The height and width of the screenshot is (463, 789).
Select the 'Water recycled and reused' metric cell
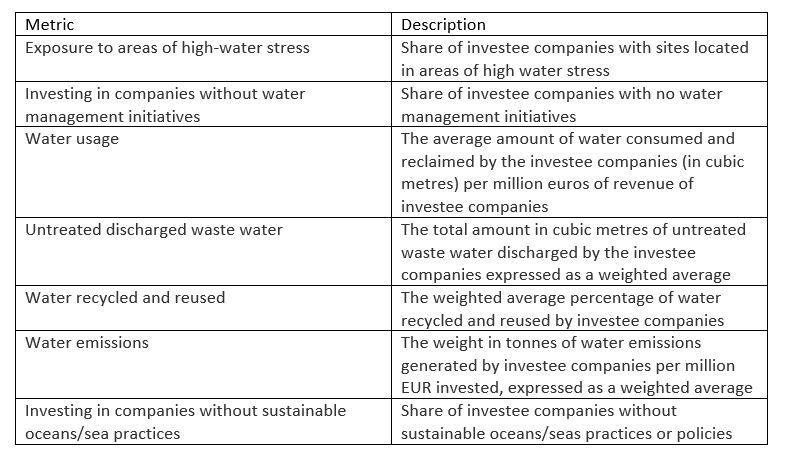click(x=203, y=308)
